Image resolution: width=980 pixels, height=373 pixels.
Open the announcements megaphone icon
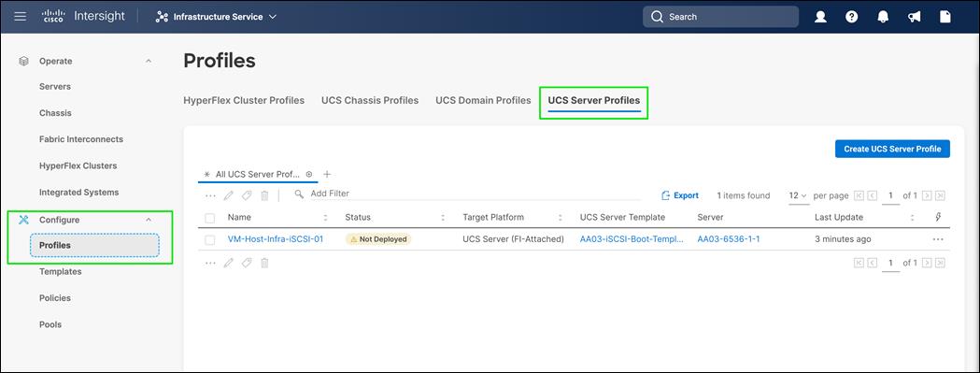pos(915,17)
